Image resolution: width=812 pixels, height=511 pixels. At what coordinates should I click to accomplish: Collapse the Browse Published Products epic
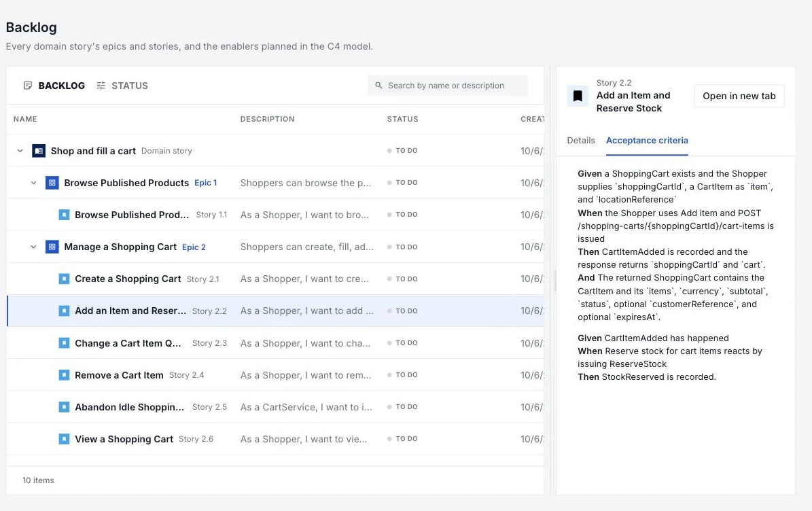point(34,183)
